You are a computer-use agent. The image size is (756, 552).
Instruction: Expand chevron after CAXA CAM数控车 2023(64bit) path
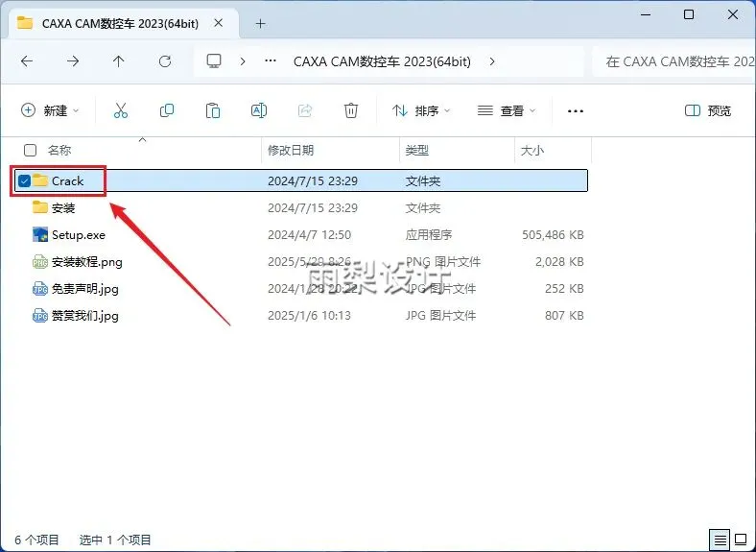click(492, 61)
